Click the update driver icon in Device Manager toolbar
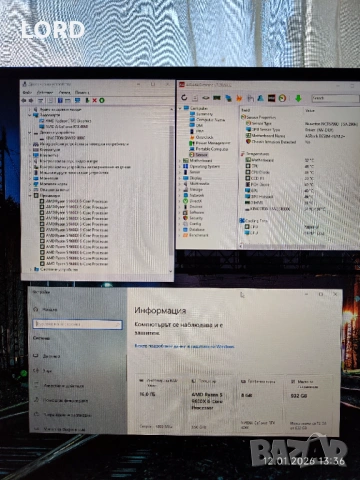The height and width of the screenshot is (480, 360). click(87, 100)
